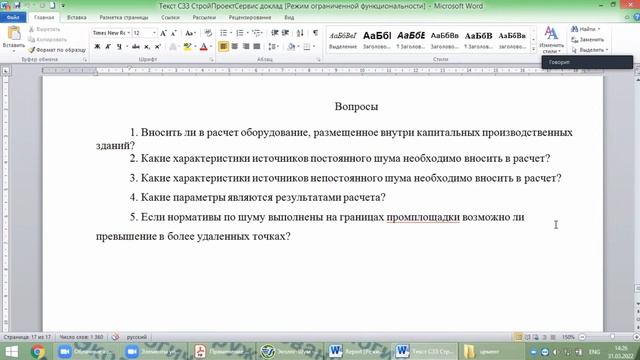Image resolution: width=640 pixels, height=360 pixels.
Task: Open the Times New Roman font name dropdown
Action: coord(129,33)
